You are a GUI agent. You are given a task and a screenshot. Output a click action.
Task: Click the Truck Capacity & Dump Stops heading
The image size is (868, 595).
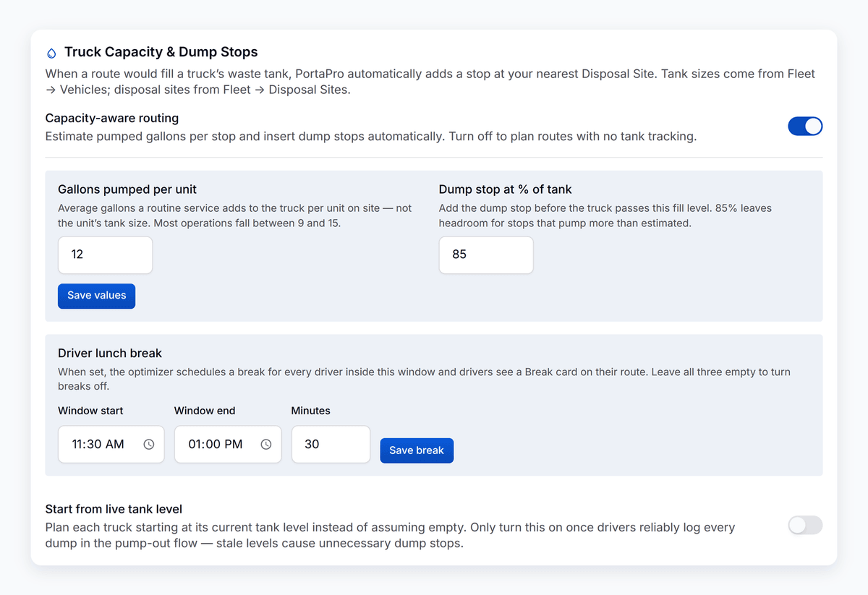pos(161,52)
